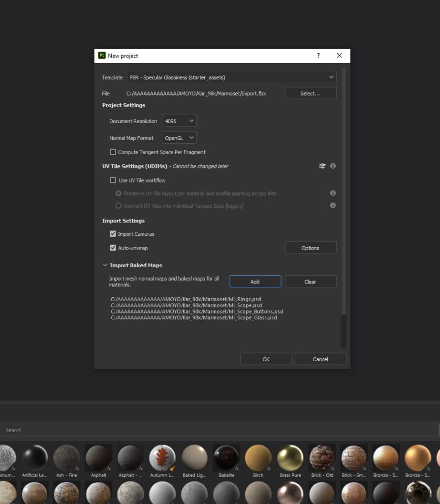Click the MI_Rings.psd baked map path
Screen dimensions: 440x504
click(186, 299)
